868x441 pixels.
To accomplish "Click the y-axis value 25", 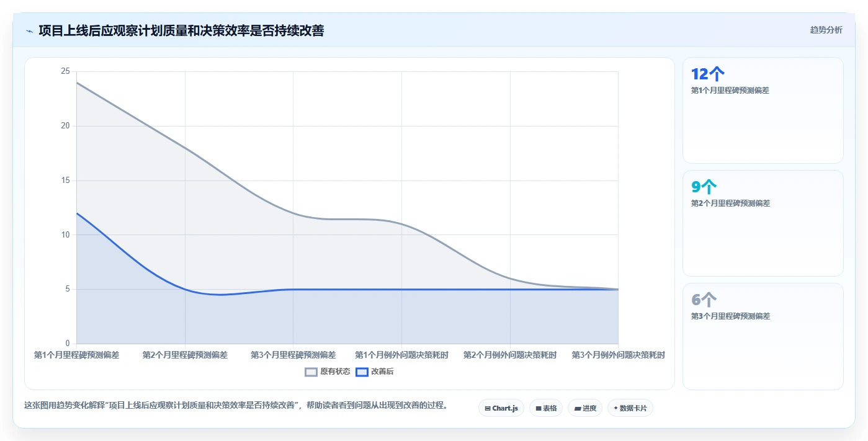I will [x=65, y=71].
